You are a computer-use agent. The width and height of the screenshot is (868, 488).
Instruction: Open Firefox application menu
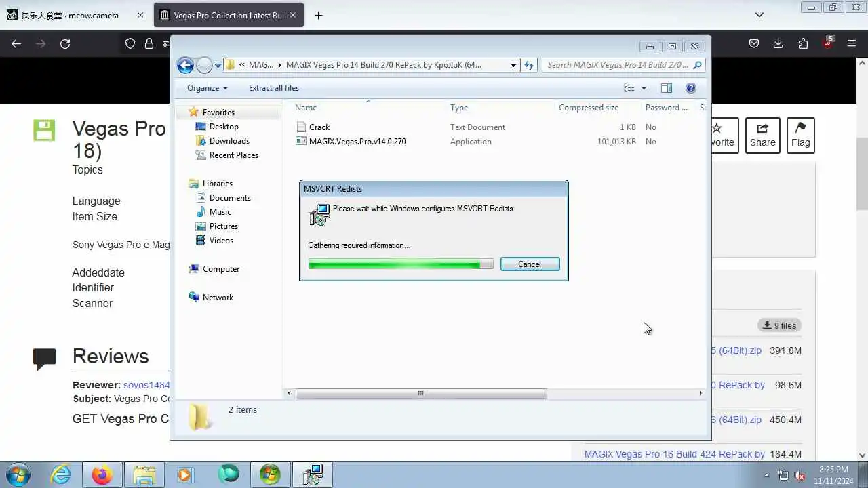point(852,43)
